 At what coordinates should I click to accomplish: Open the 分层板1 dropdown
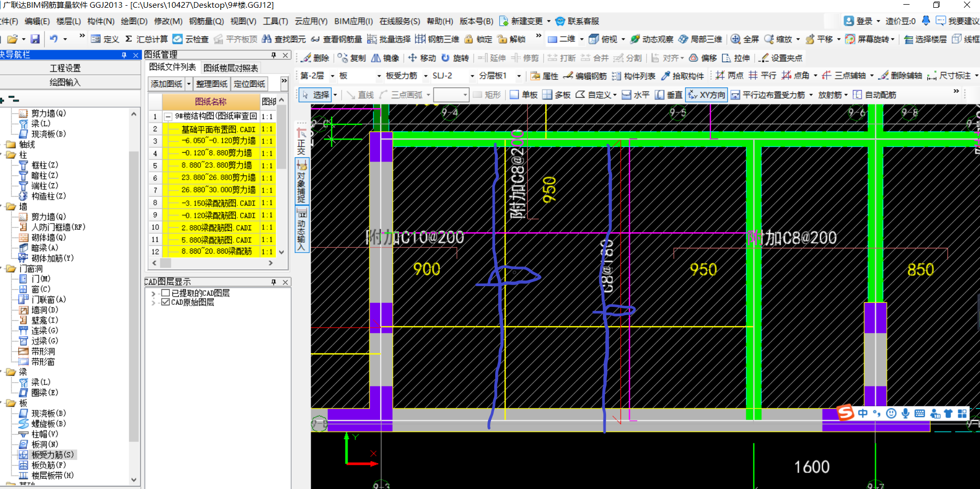518,76
